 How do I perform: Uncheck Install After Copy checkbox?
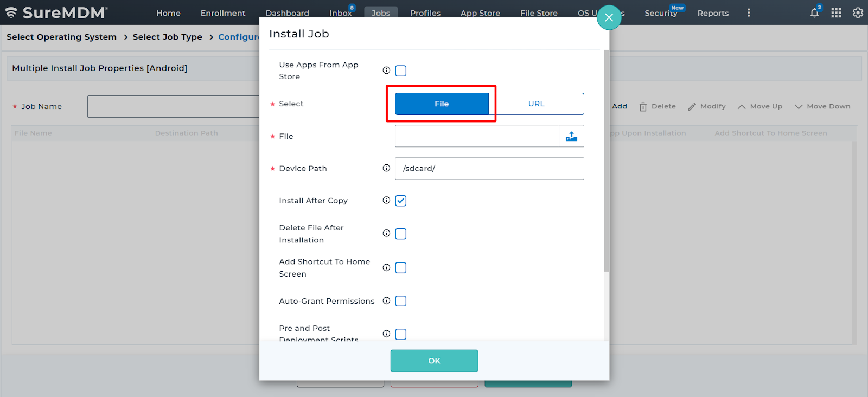401,201
